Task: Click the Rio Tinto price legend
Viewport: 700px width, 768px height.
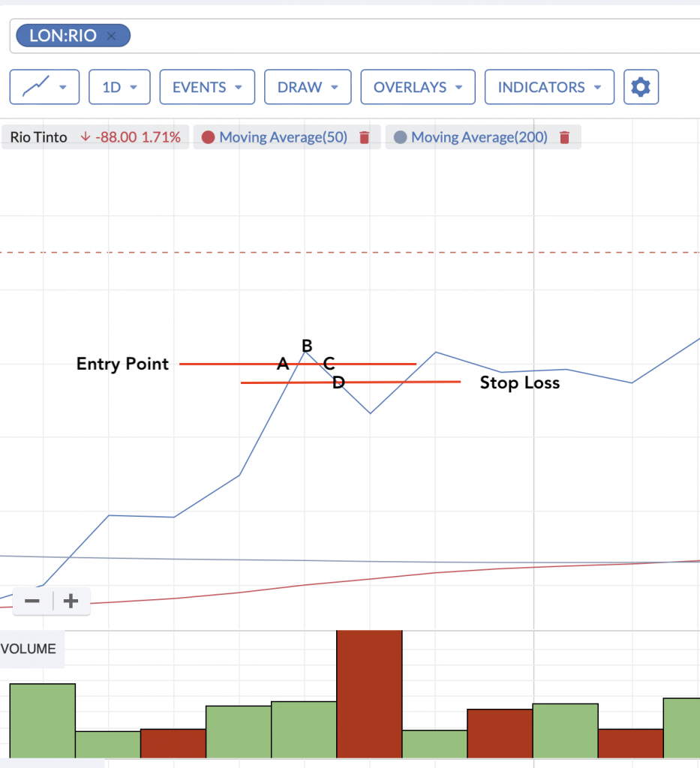Action: click(95, 137)
